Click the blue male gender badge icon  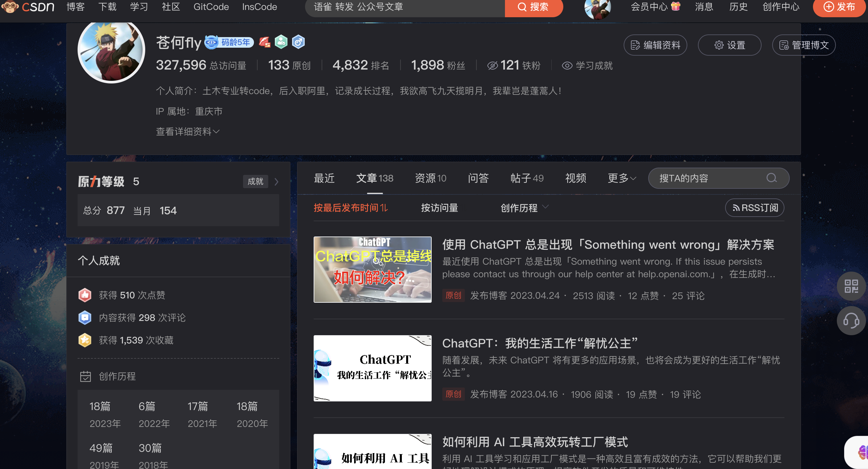pos(298,42)
